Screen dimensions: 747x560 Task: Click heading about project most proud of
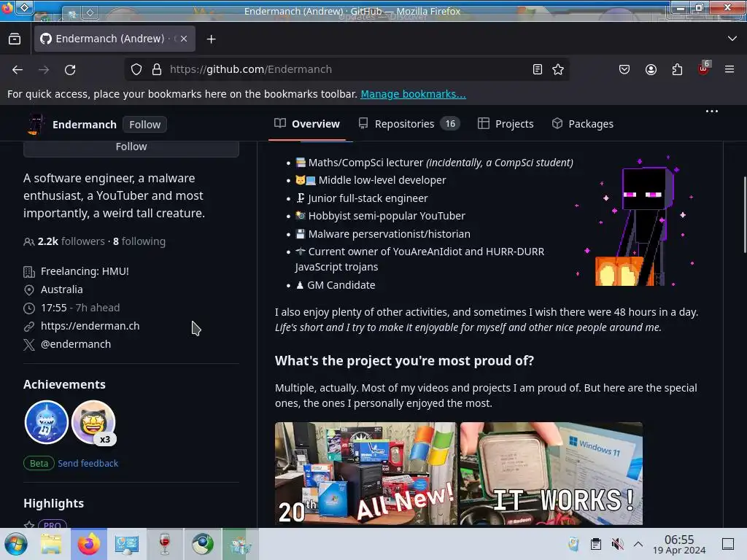pyautogui.click(x=404, y=360)
